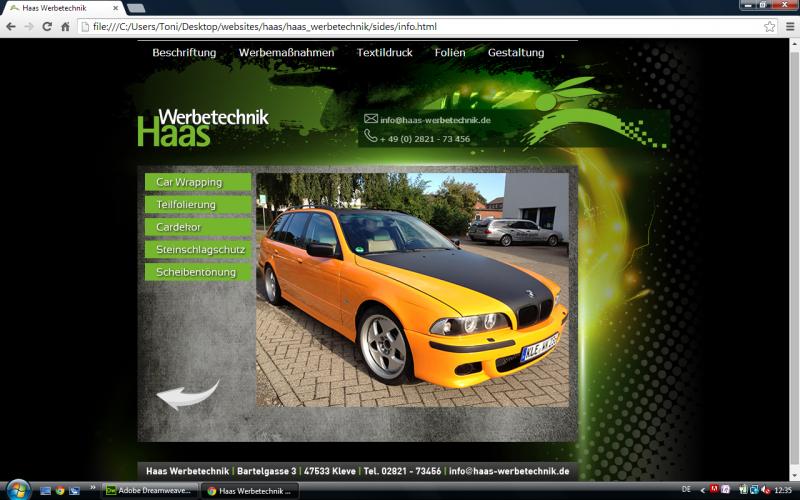Go to the Folien navigation item
This screenshot has width=800, height=500.
450,53
